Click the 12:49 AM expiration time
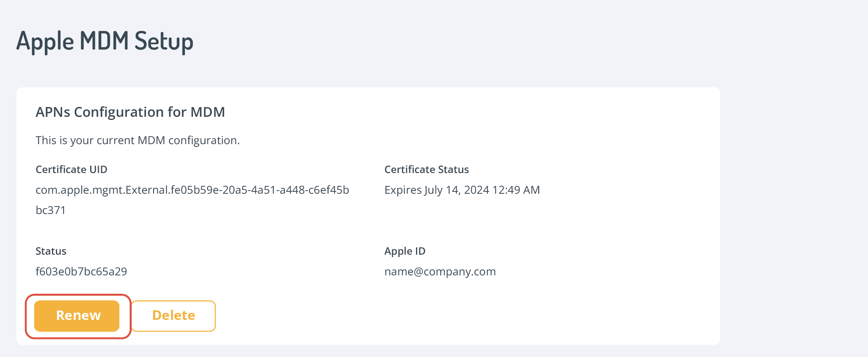 516,190
